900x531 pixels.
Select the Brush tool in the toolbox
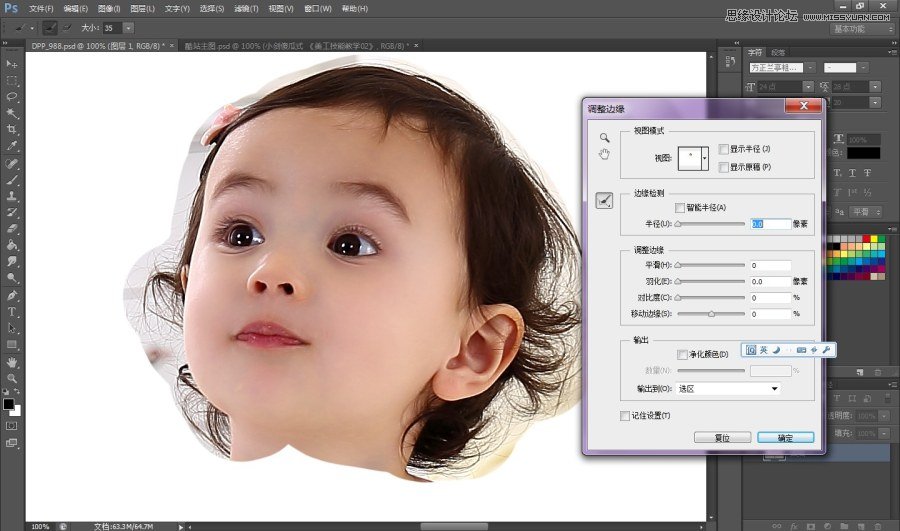[x=11, y=180]
